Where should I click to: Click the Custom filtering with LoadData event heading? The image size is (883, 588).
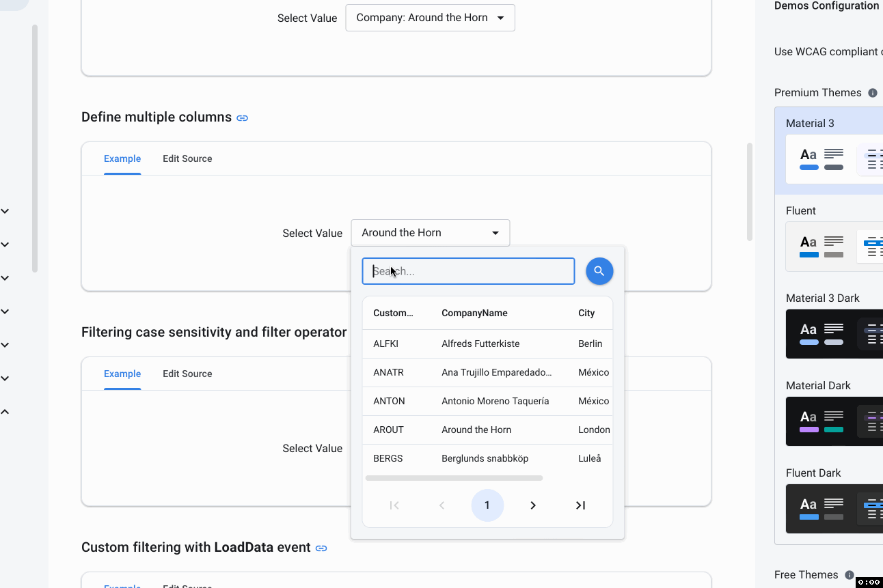pyautogui.click(x=196, y=548)
